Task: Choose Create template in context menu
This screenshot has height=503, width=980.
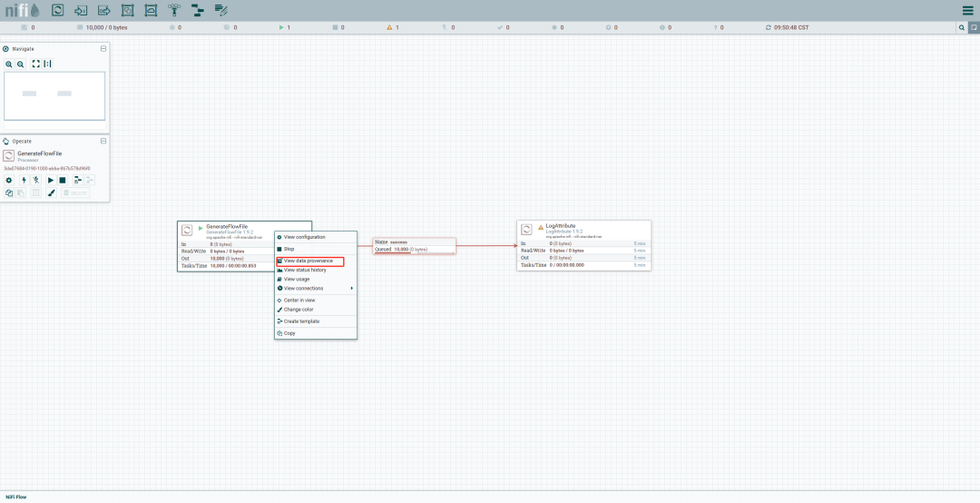Action: point(316,321)
